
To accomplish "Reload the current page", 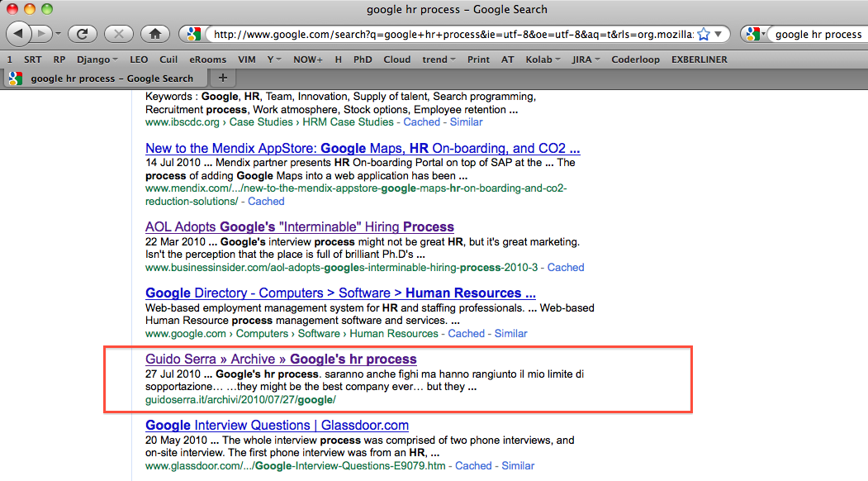I will tap(83, 34).
